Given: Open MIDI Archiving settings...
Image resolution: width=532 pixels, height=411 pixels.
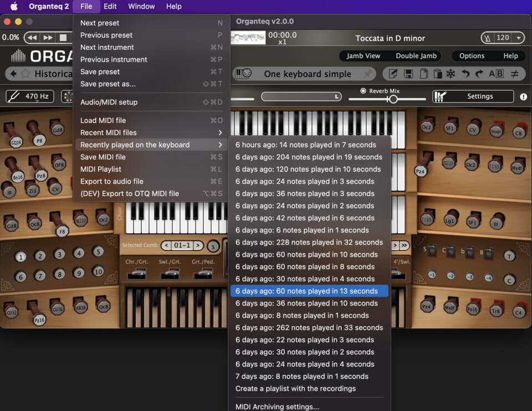Looking at the screenshot, I should [x=309, y=406].
